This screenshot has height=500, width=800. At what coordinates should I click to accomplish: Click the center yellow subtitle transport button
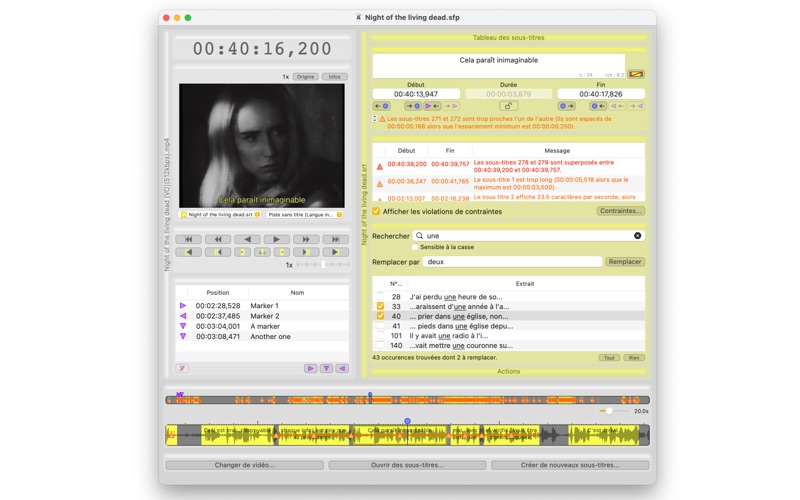click(x=262, y=252)
